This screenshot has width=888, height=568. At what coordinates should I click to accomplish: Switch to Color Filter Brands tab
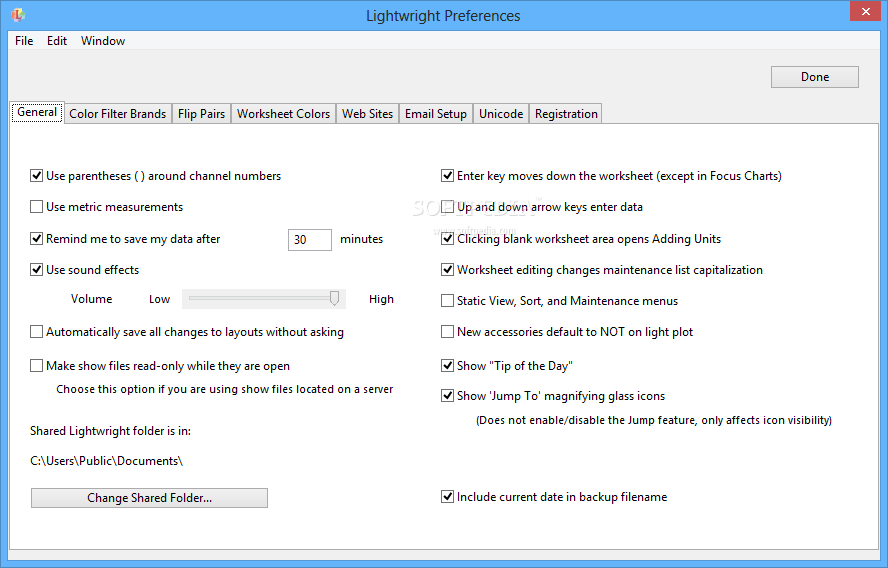pyautogui.click(x=117, y=114)
